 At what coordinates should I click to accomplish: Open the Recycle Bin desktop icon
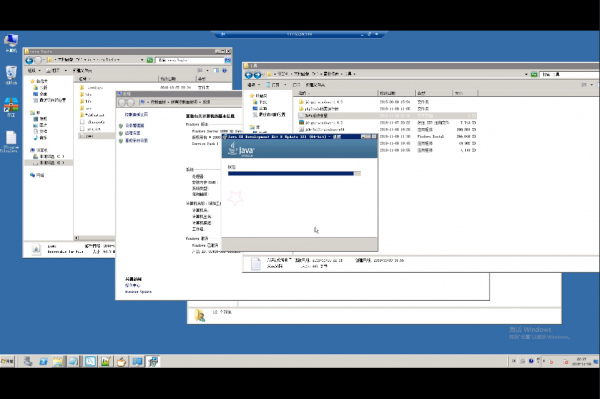tap(11, 75)
